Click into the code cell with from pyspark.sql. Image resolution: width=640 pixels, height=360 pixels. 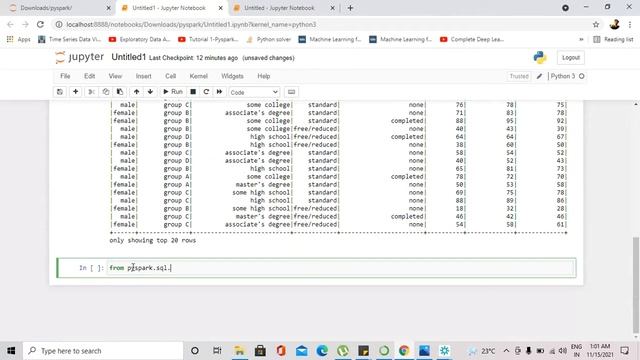(x=341, y=268)
